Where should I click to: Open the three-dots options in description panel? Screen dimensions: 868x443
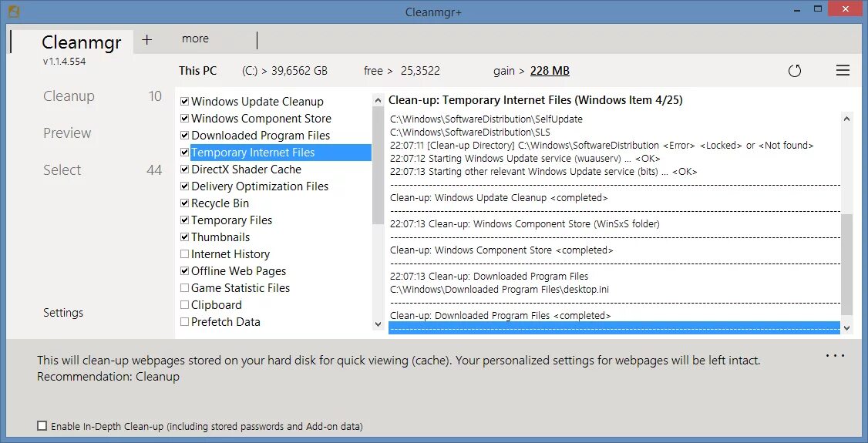coord(835,356)
